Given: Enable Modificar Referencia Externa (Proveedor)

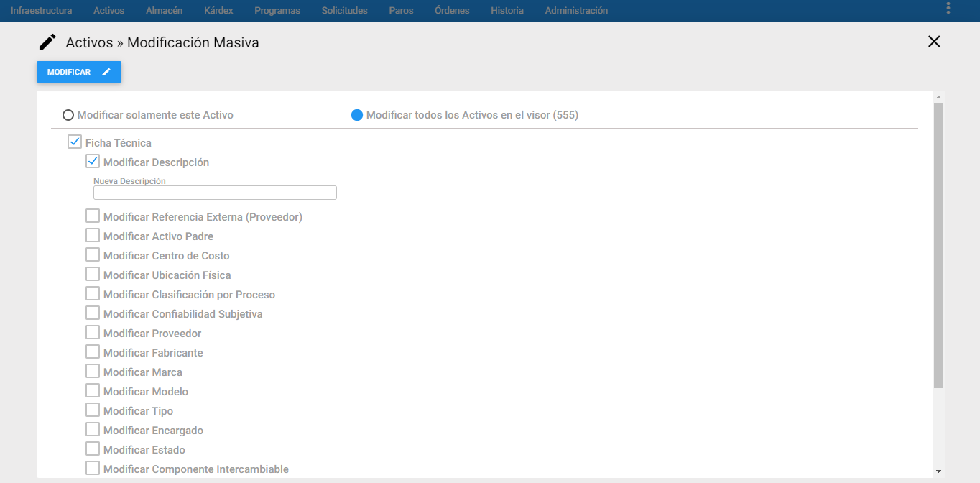Looking at the screenshot, I should tap(92, 216).
